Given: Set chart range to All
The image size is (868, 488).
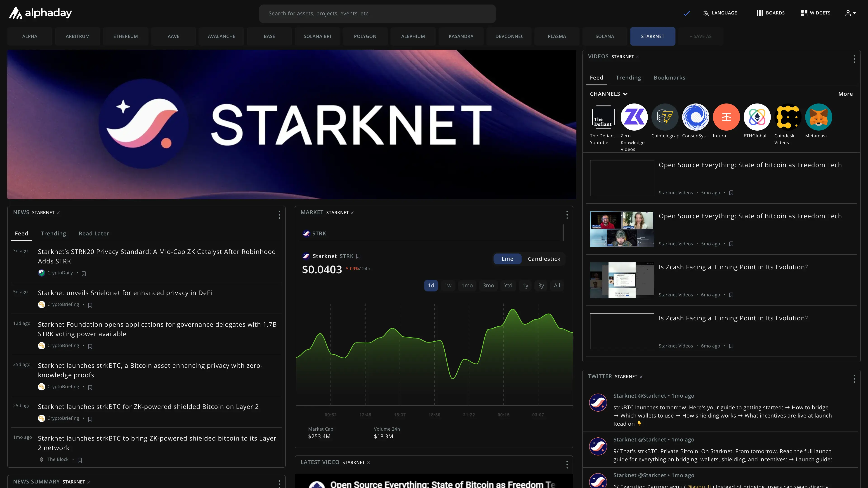Looking at the screenshot, I should (557, 286).
